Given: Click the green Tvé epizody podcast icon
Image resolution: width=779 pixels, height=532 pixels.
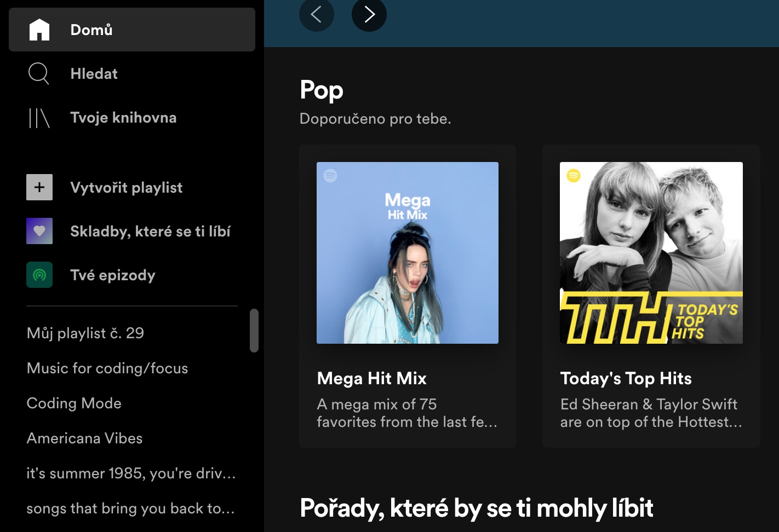Looking at the screenshot, I should pos(39,275).
